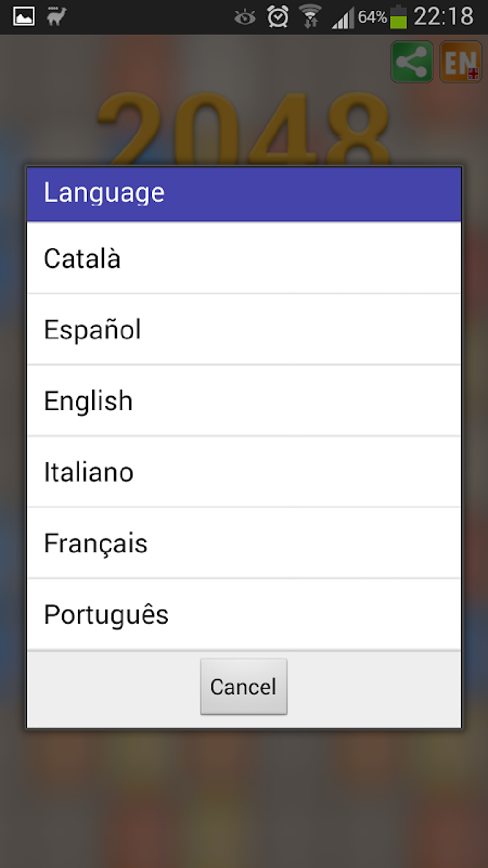Choose Español as the language
This screenshot has width=488, height=868.
click(x=244, y=329)
